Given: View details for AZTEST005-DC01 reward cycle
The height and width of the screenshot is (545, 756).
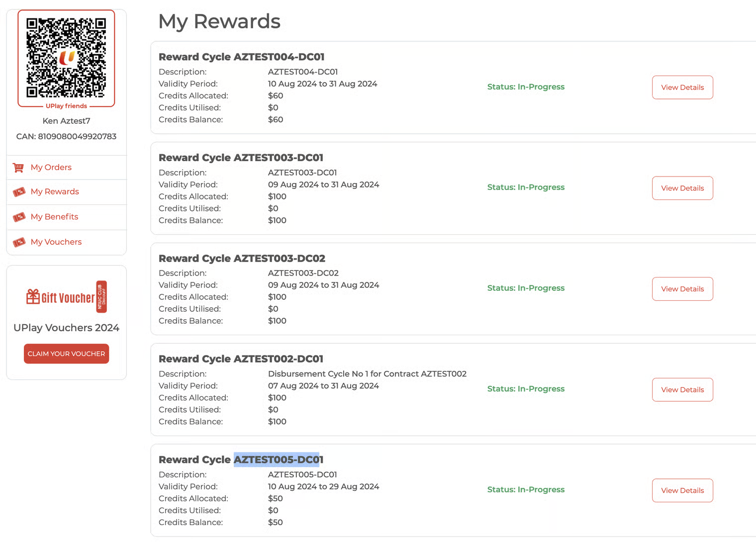Looking at the screenshot, I should click(682, 490).
